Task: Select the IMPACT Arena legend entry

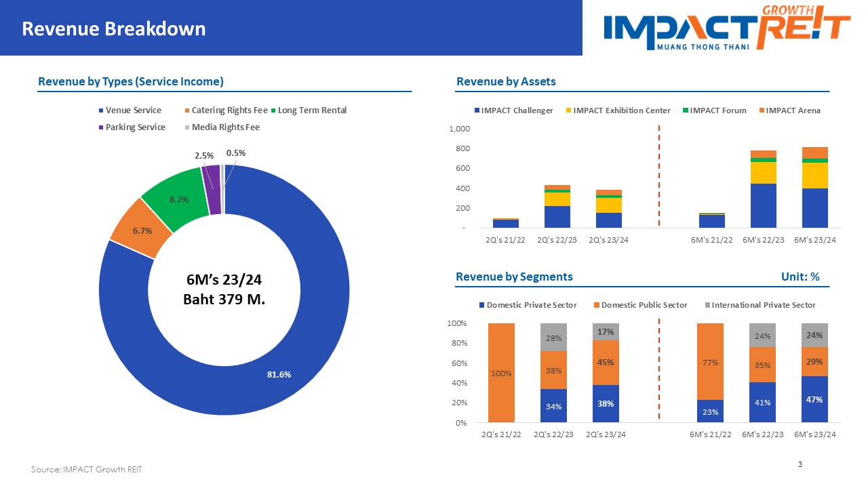Action: coord(789,110)
